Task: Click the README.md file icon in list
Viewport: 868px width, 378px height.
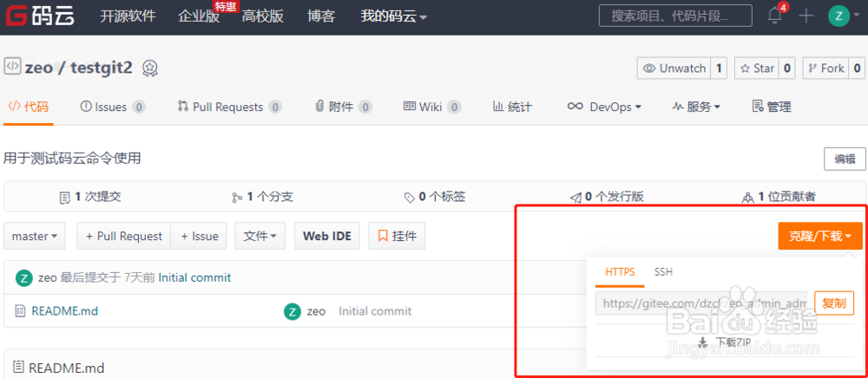Action: click(x=20, y=311)
